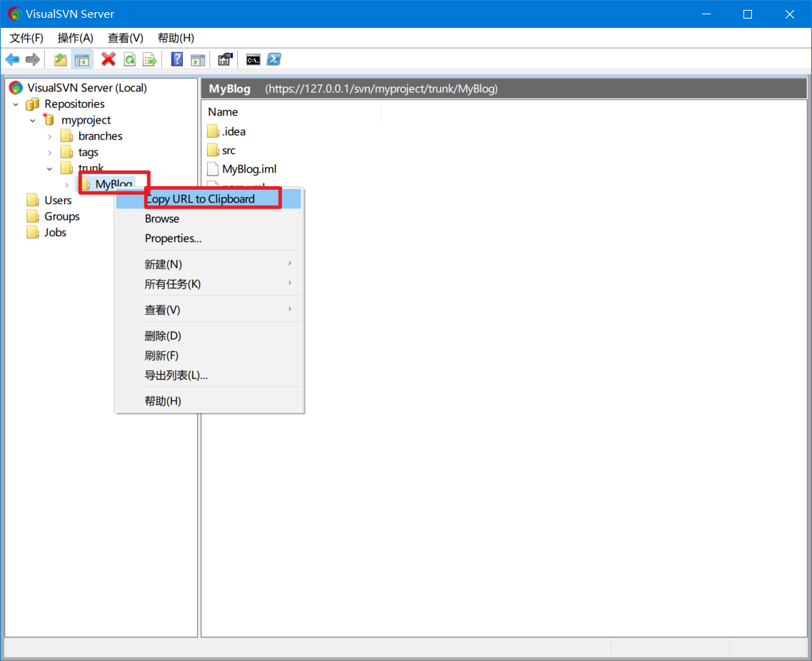812x661 pixels.
Task: Open Help with blue question mark icon
Action: tap(177, 59)
